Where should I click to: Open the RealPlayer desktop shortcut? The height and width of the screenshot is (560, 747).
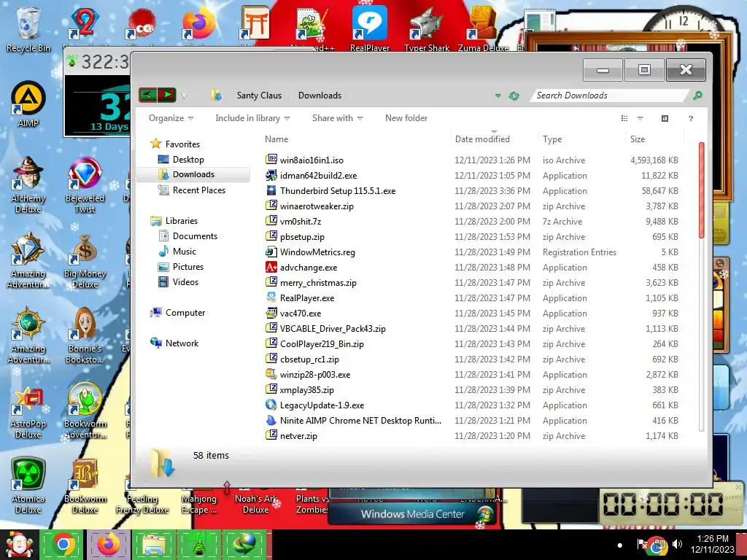click(x=370, y=28)
